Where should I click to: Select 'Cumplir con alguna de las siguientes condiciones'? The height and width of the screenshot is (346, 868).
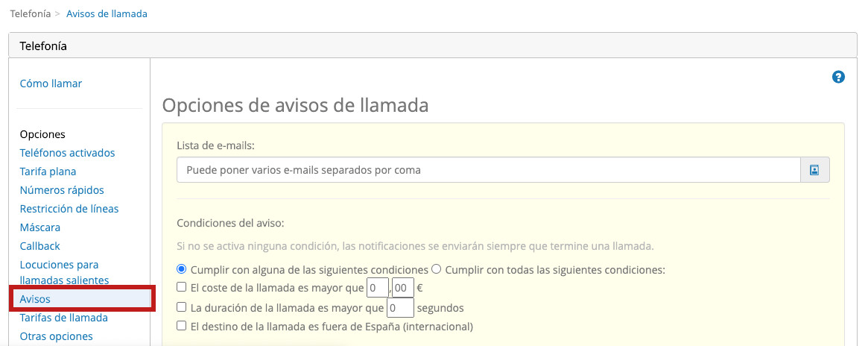[x=182, y=269]
